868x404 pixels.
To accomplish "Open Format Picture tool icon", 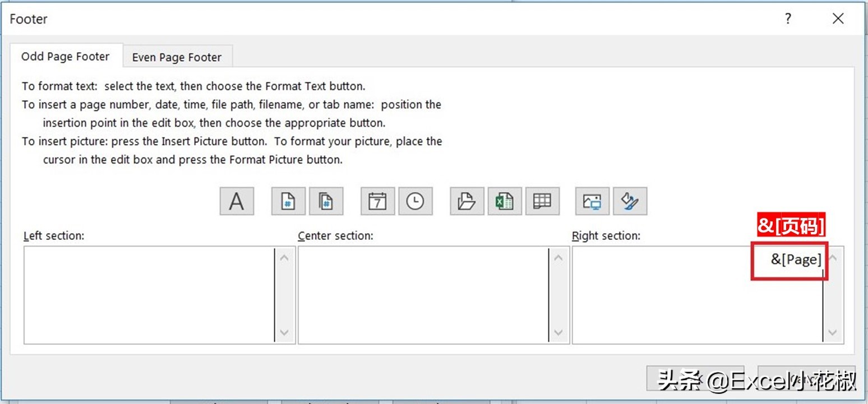I will [x=630, y=201].
